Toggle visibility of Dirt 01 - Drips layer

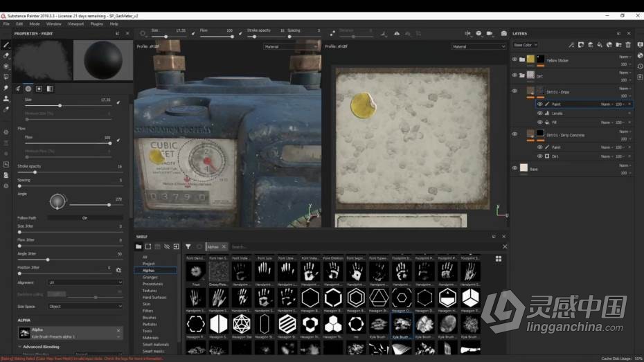tap(515, 91)
